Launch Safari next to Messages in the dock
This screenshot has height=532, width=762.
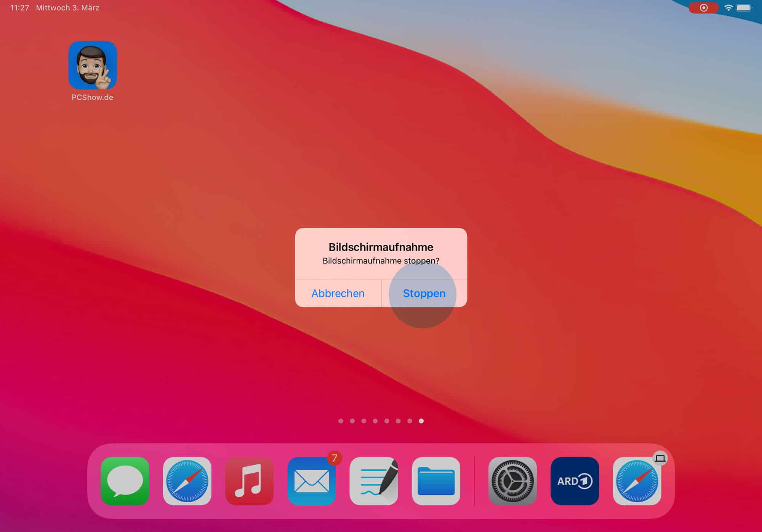point(187,481)
